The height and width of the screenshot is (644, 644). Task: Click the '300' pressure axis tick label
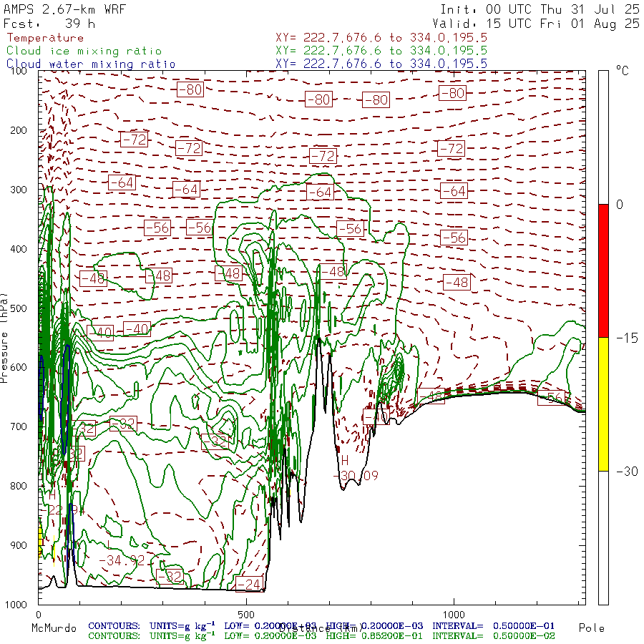click(x=18, y=190)
